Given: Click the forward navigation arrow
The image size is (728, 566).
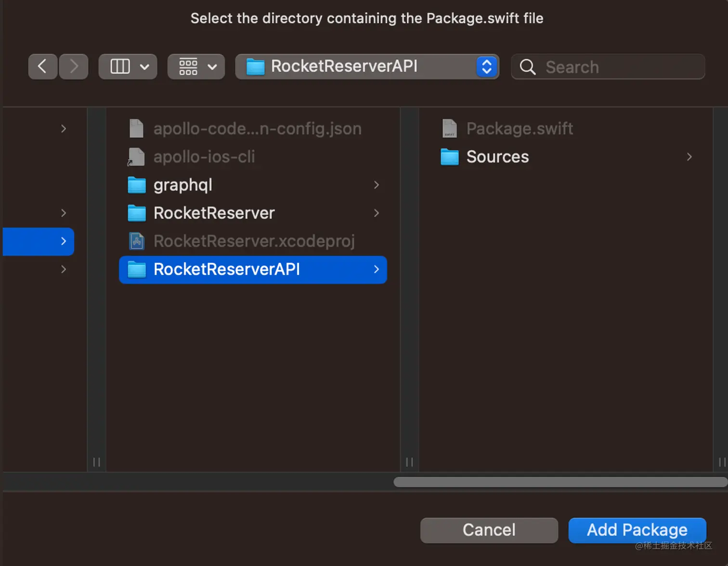Looking at the screenshot, I should [x=73, y=66].
